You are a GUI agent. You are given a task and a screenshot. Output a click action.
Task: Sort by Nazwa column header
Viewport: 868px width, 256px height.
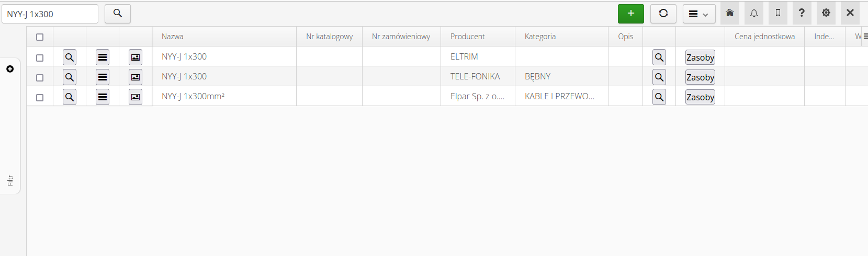click(173, 37)
